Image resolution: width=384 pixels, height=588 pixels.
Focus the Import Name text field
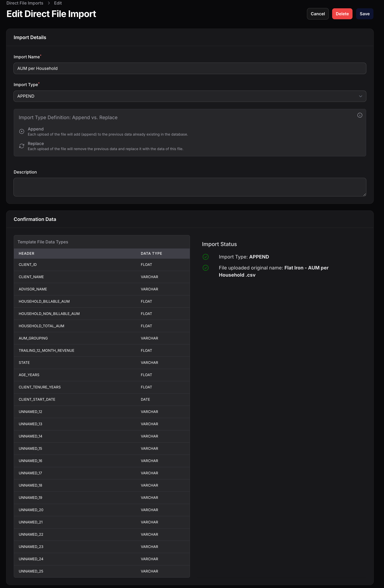coord(190,68)
